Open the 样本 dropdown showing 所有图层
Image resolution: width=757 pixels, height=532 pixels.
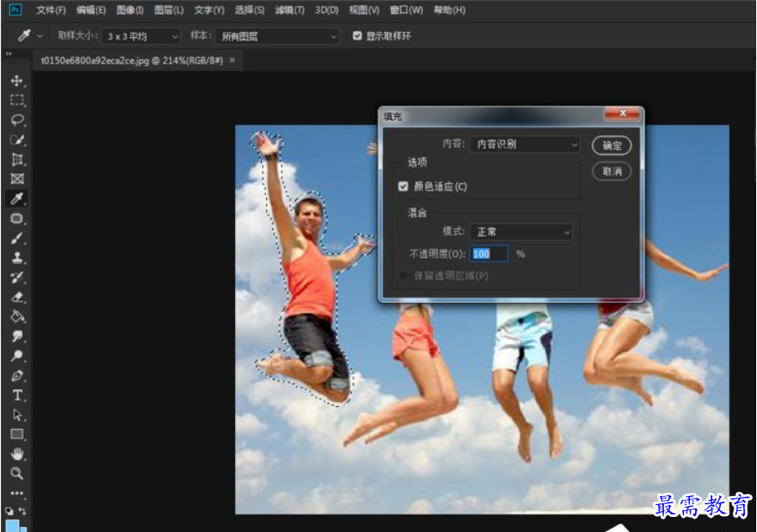click(278, 36)
